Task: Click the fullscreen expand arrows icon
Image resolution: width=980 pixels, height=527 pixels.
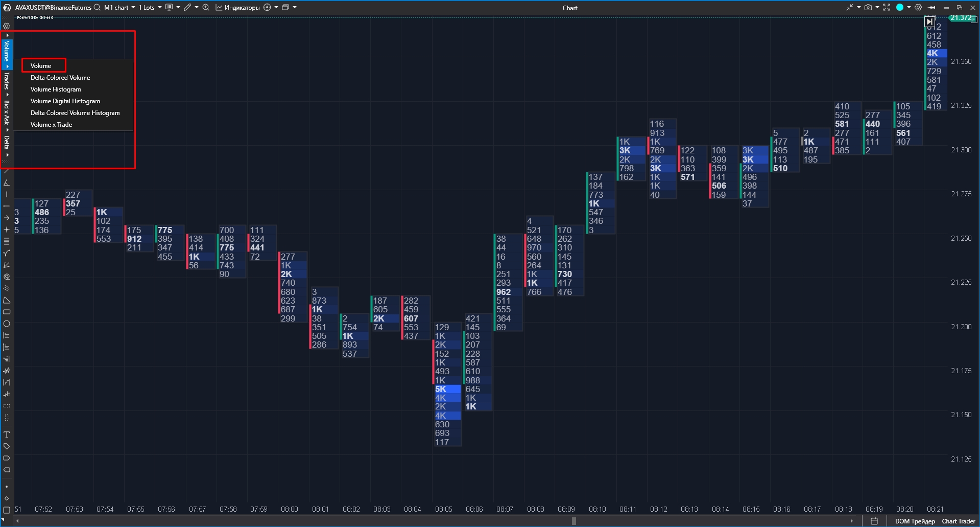Action: click(887, 8)
